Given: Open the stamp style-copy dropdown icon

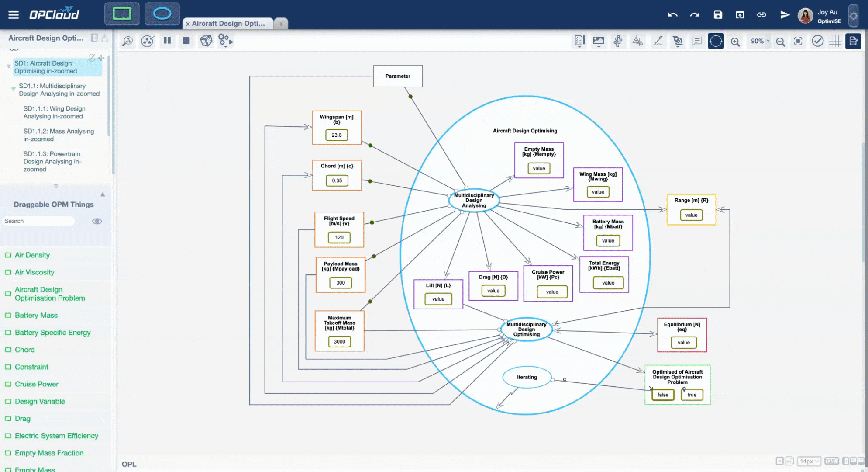Looking at the screenshot, I should [x=678, y=41].
